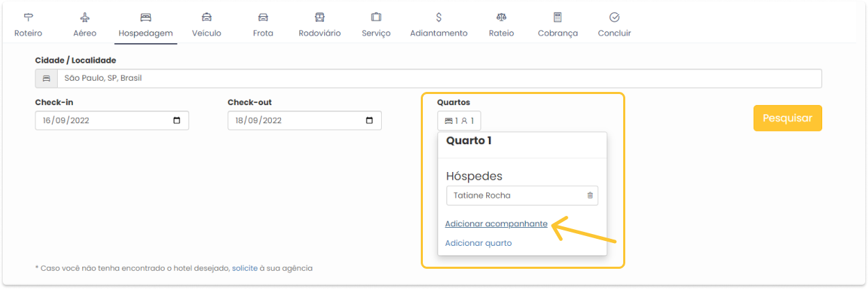Remove guest Tatiane Rocha with trash icon
868x289 pixels.
coord(590,196)
